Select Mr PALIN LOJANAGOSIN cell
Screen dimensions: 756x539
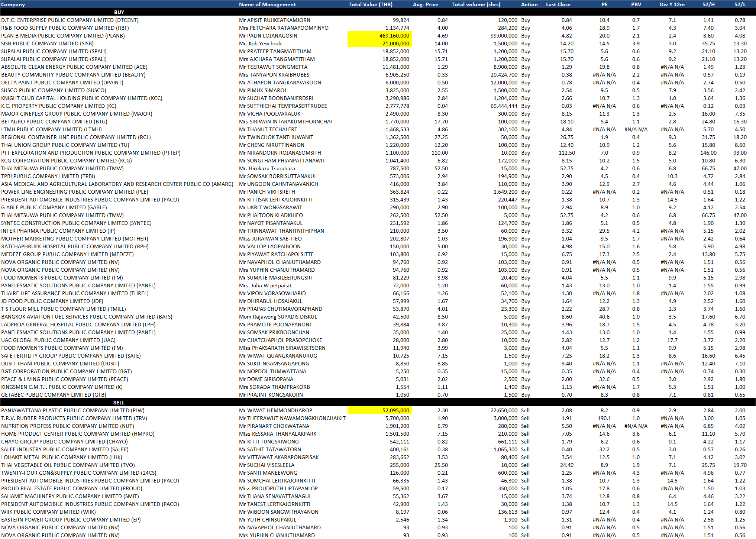pos(268,36)
